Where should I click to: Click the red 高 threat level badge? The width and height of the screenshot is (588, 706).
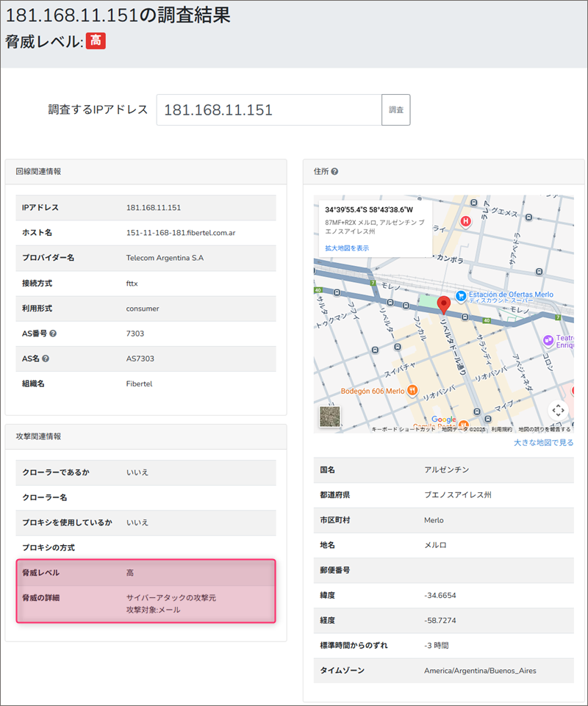click(96, 41)
